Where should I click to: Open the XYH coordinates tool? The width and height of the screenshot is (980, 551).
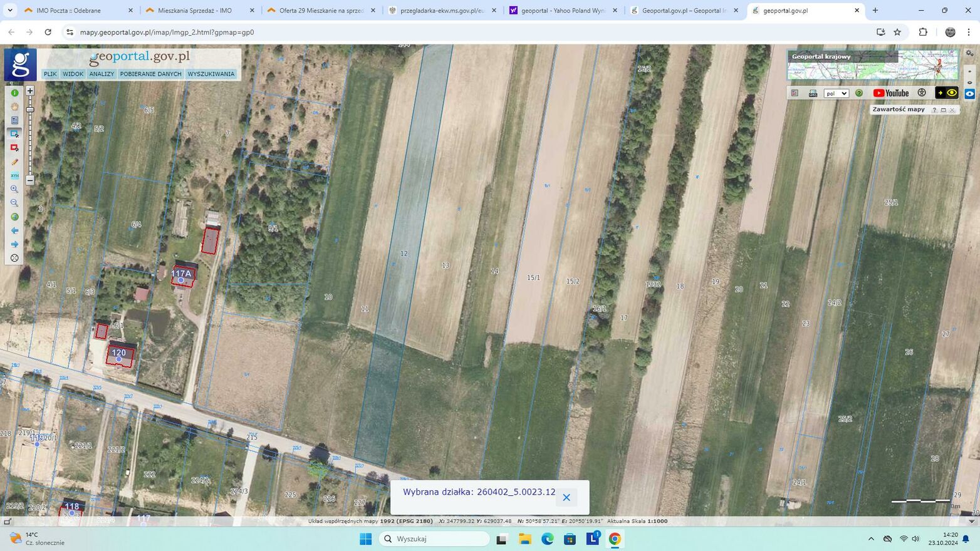(x=14, y=175)
